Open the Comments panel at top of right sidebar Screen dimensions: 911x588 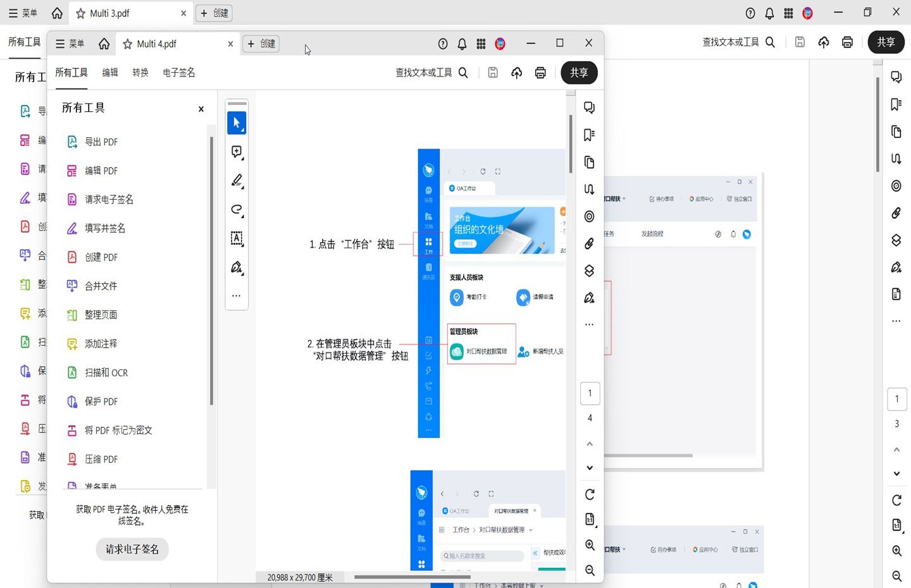589,107
